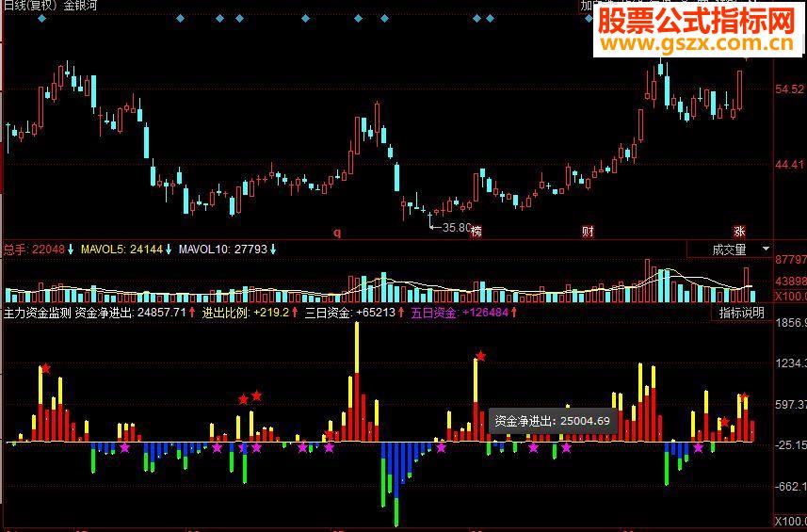Click the 榜 event marker on price chart
The height and width of the screenshot is (532, 807).
[x=476, y=232]
